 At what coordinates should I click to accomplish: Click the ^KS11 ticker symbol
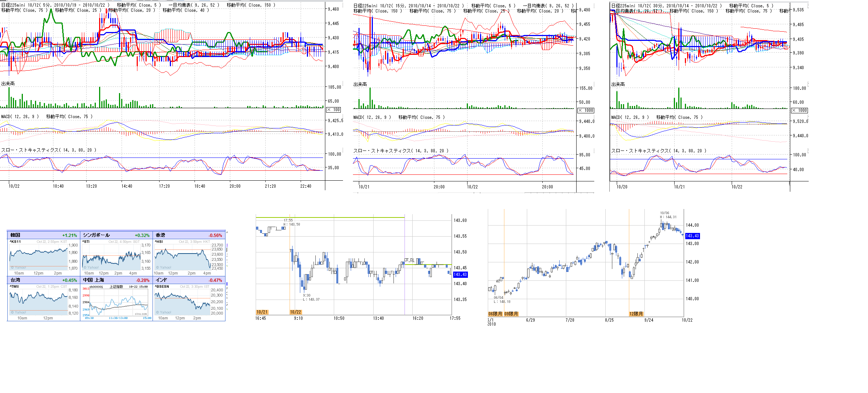point(15,242)
